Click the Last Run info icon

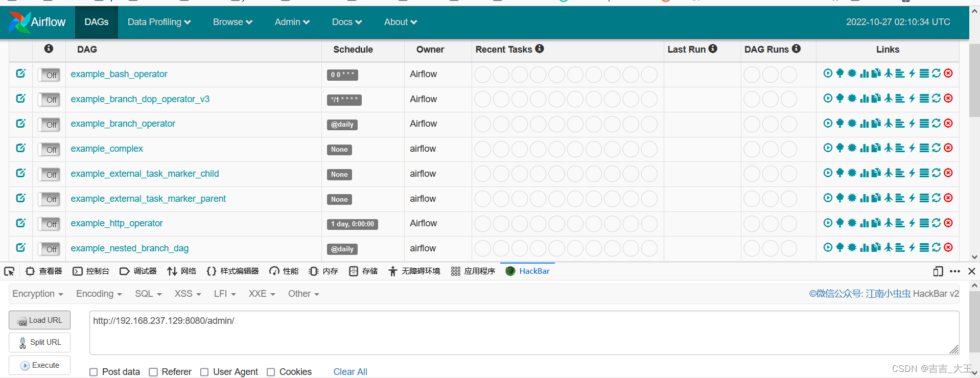pos(713,49)
